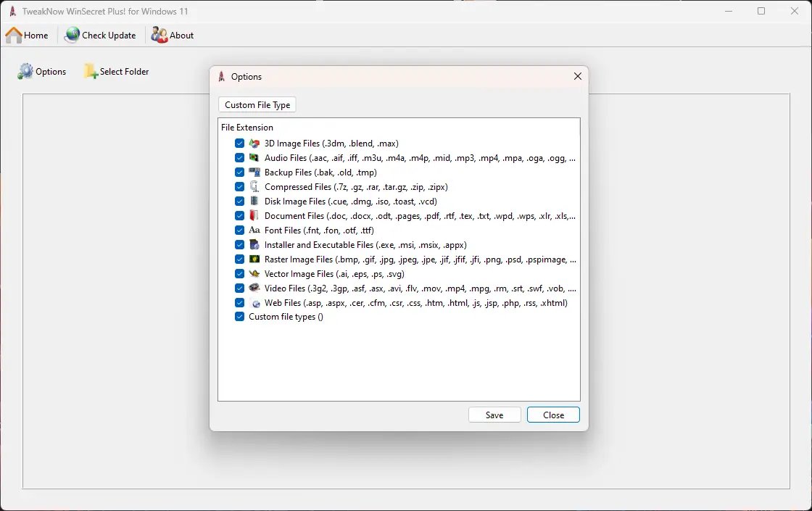
Task: Click the Video Files icon
Action: coord(254,288)
